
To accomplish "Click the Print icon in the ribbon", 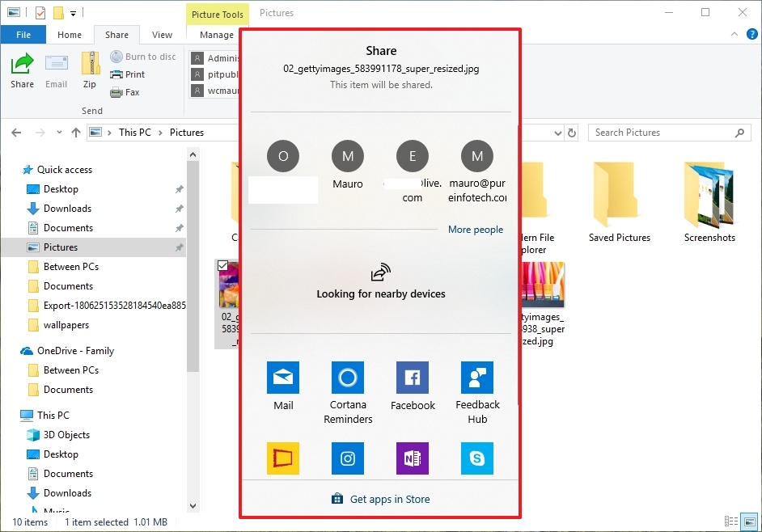I will (129, 74).
